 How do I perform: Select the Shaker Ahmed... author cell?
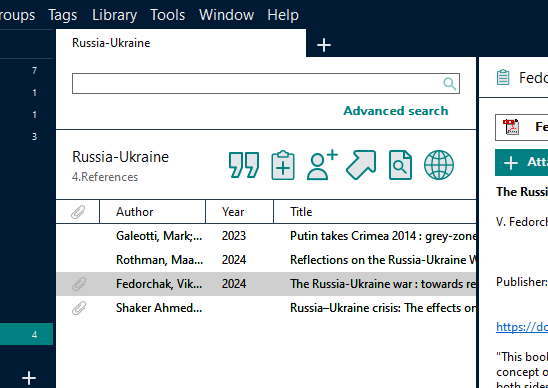point(159,308)
